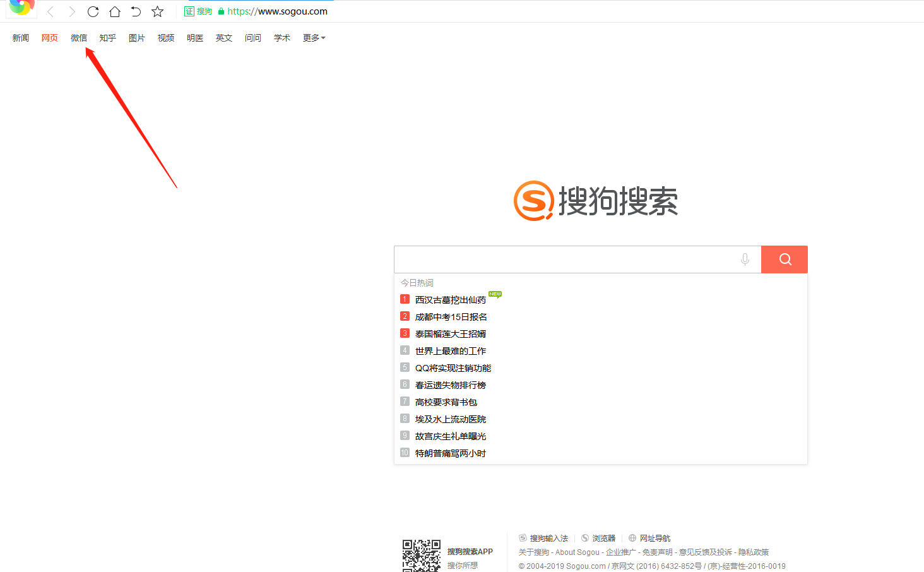Click in the search input field

click(x=565, y=259)
